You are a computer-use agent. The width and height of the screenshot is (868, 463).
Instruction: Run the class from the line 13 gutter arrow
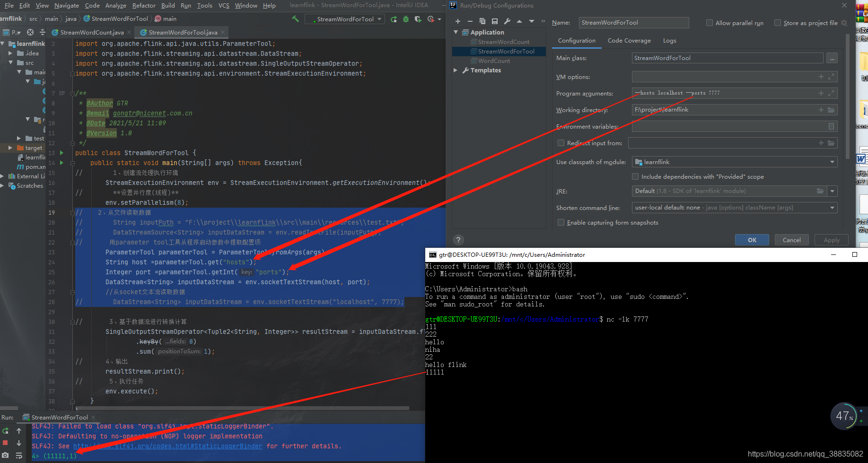coord(62,153)
